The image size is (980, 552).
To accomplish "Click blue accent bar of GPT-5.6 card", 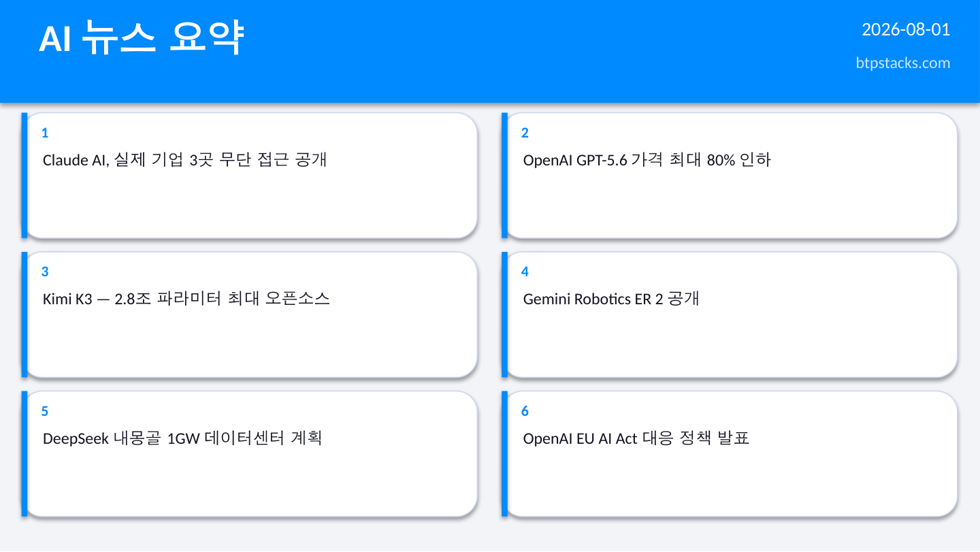I will 505,176.
